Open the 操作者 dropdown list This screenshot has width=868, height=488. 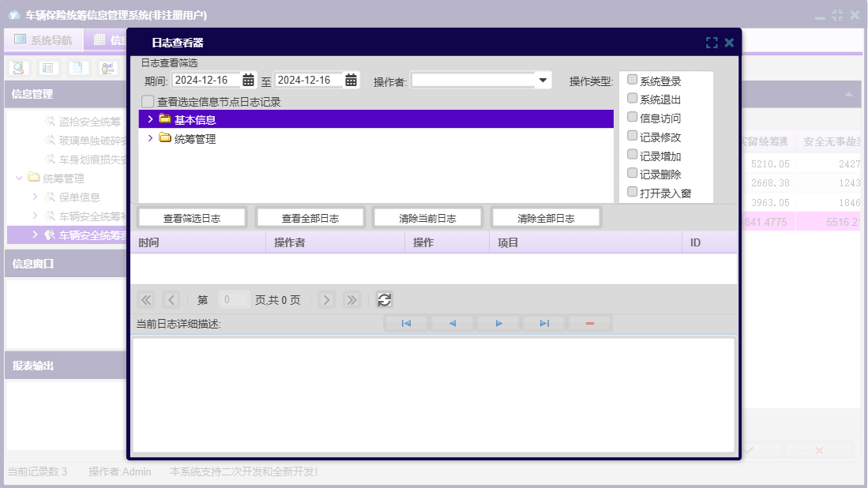[x=543, y=80]
